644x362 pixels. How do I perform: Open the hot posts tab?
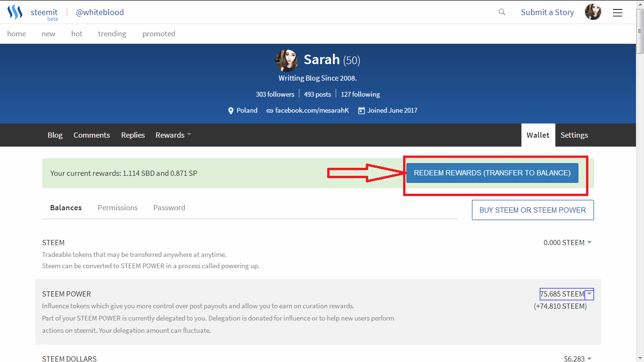[x=76, y=33]
